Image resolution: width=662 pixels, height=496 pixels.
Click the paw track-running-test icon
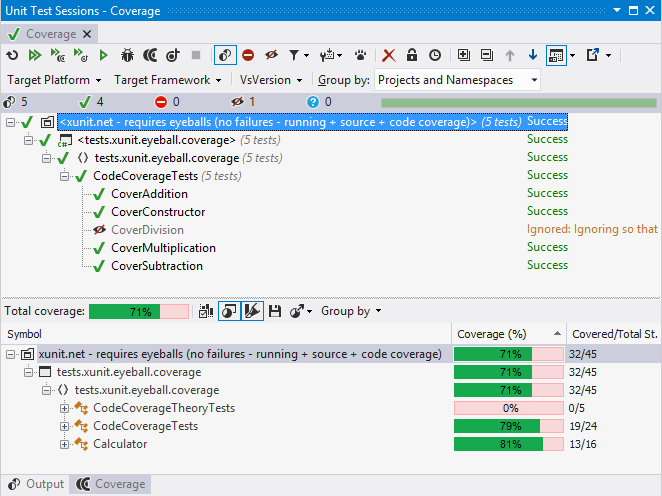pos(360,55)
